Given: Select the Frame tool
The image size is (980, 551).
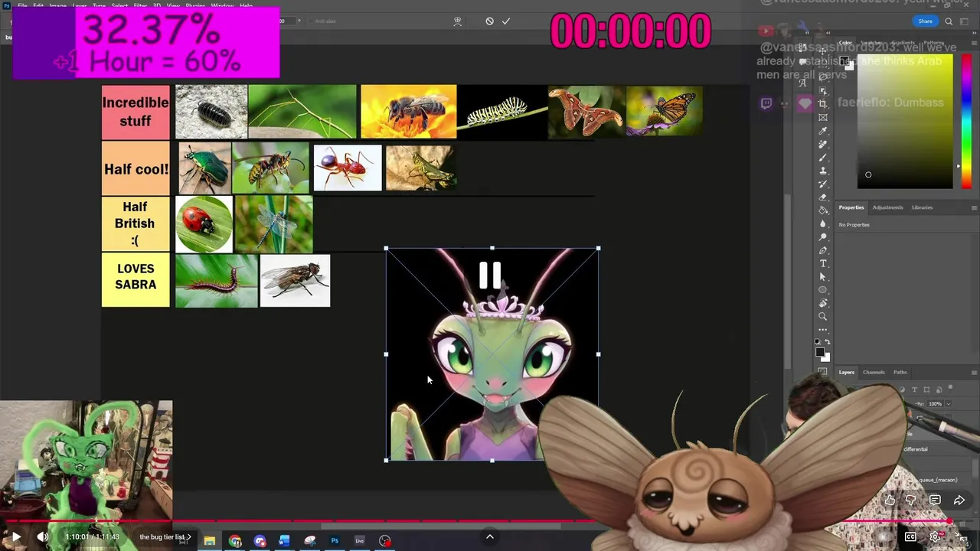Looking at the screenshot, I should pos(823,117).
